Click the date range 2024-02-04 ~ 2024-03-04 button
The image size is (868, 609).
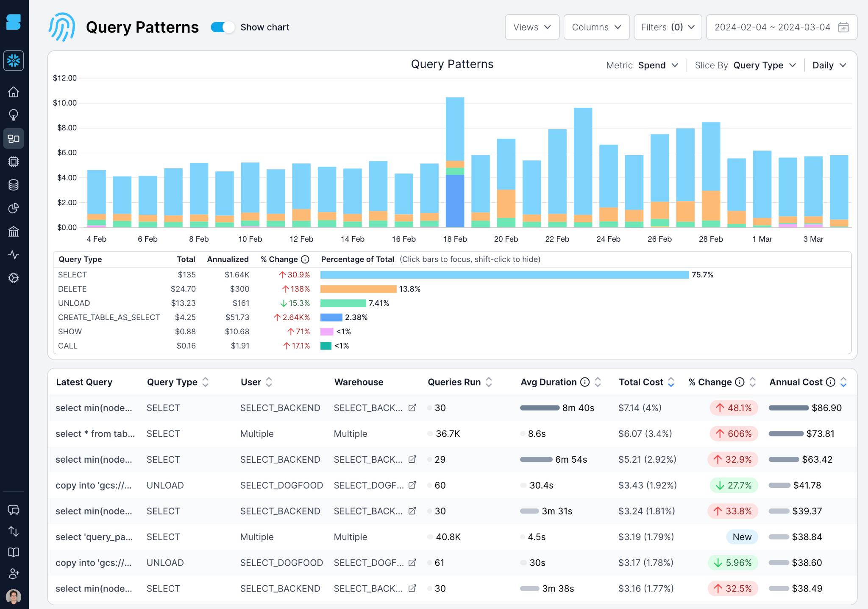click(779, 27)
